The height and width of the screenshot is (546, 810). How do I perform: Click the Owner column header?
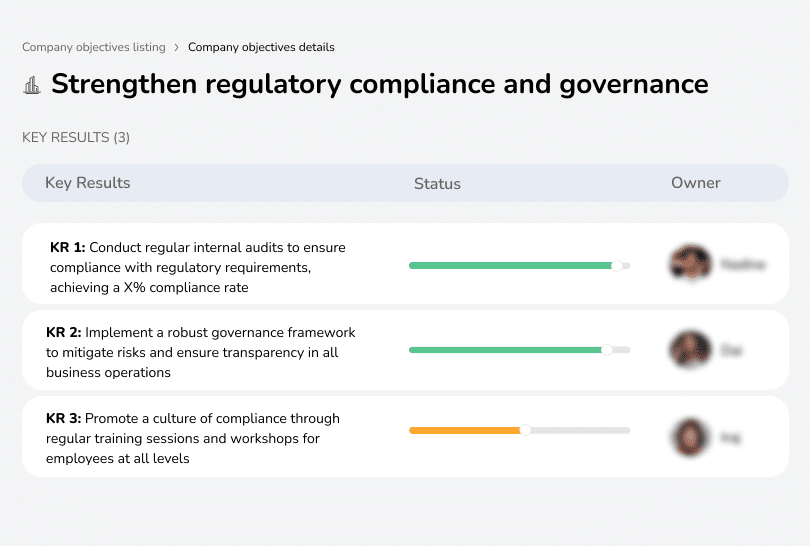tap(695, 183)
